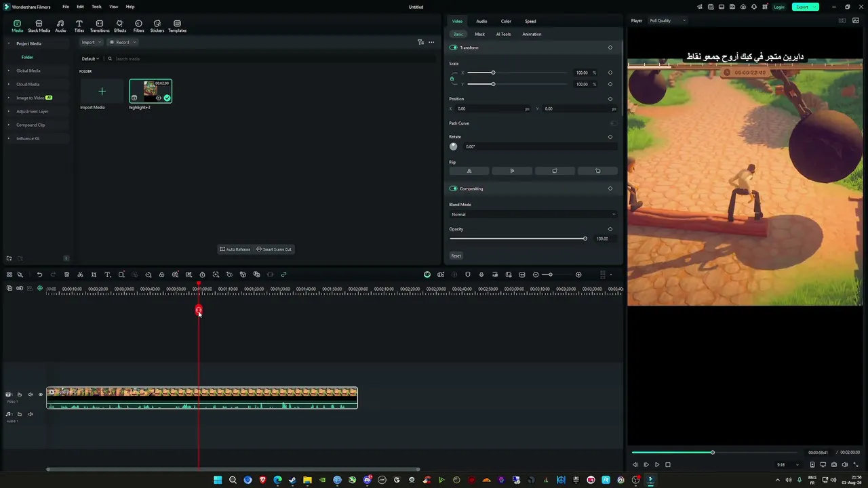Switch to the Audio properties tab

click(481, 21)
